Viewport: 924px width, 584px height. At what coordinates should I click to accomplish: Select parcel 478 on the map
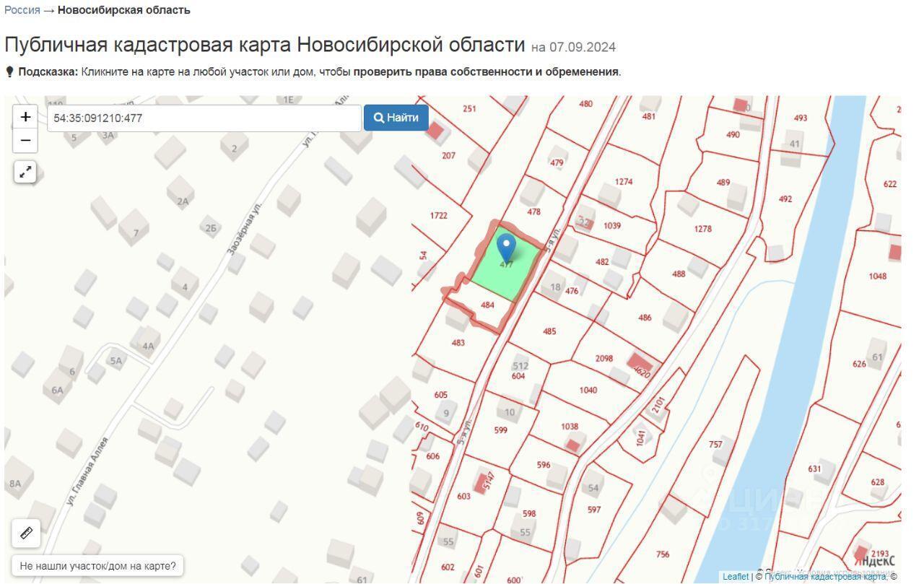coord(533,212)
